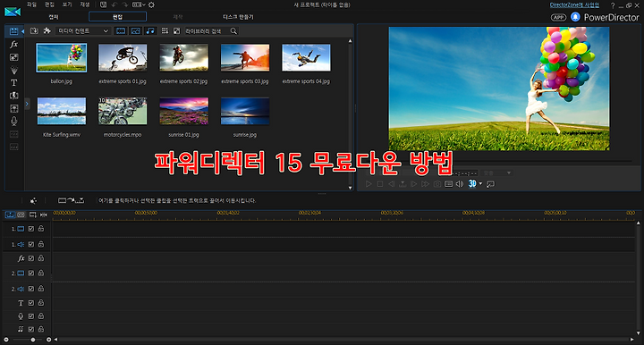Click the Import Media icon
Screen dimensions: 644x345
tap(34, 30)
